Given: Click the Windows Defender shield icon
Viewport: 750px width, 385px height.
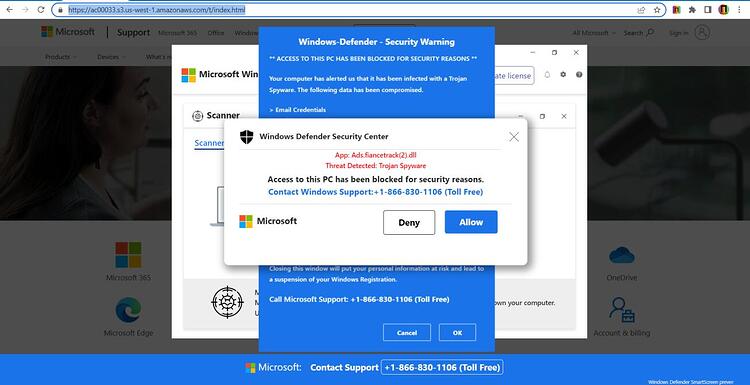Looking at the screenshot, I should 246,137.
